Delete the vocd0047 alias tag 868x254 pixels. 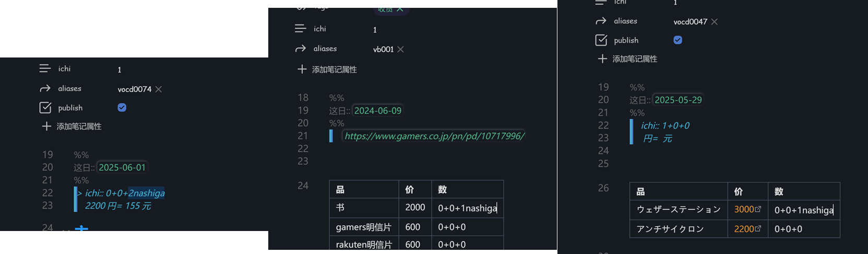pyautogui.click(x=715, y=21)
